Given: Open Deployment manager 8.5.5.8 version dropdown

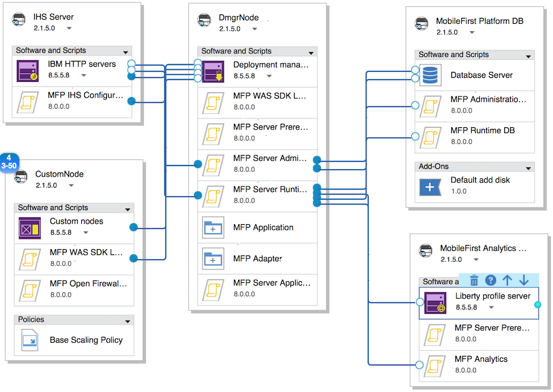Looking at the screenshot, I should pyautogui.click(x=269, y=76).
